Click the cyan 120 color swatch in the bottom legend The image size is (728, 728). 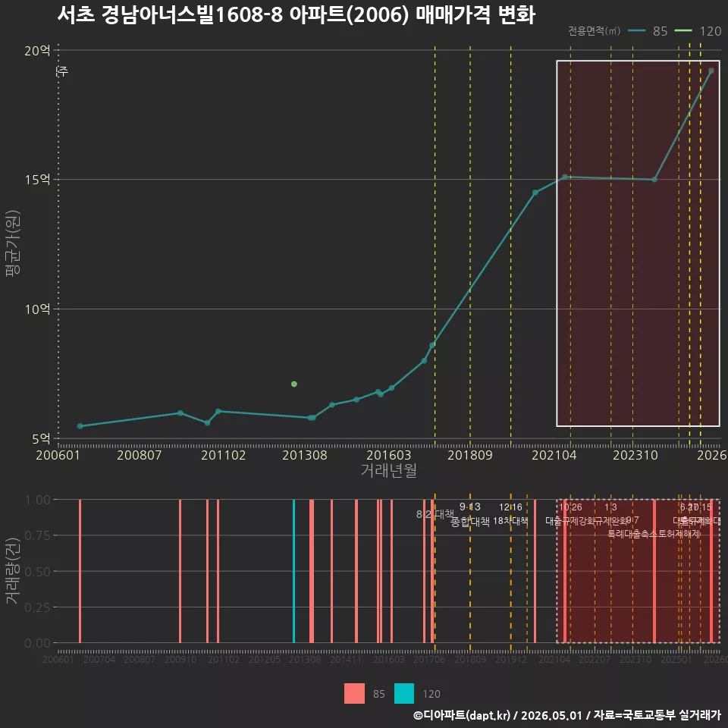(x=404, y=694)
